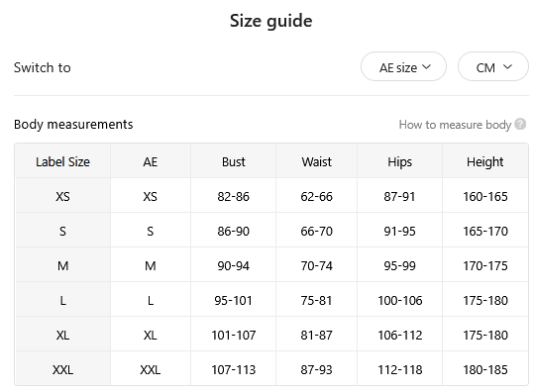Click the Hips column header
534x392 pixels.
400,162
